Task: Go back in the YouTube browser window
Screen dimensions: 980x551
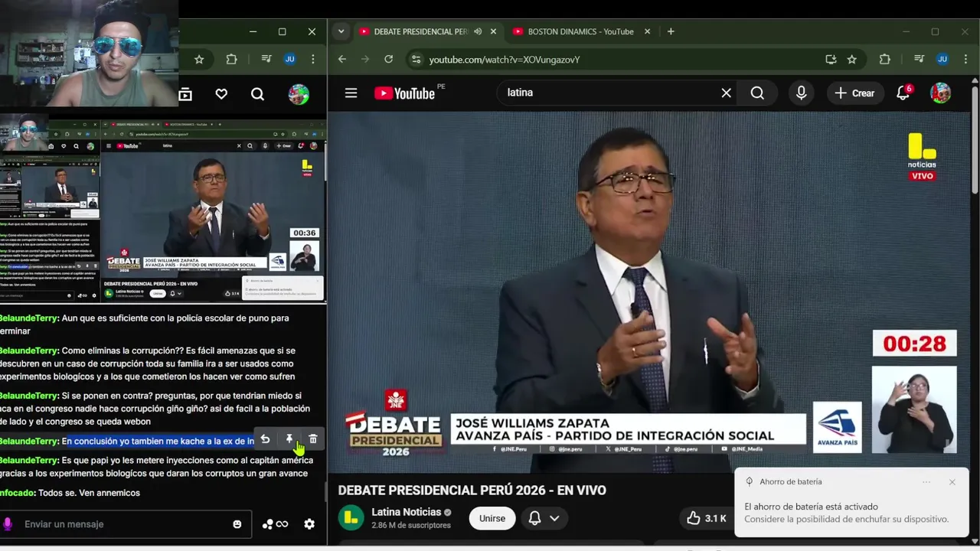Action: (342, 59)
